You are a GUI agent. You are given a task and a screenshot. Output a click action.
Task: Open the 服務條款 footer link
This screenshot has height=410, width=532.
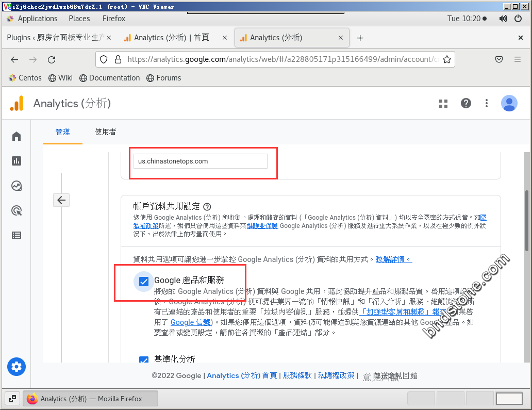coord(297,375)
